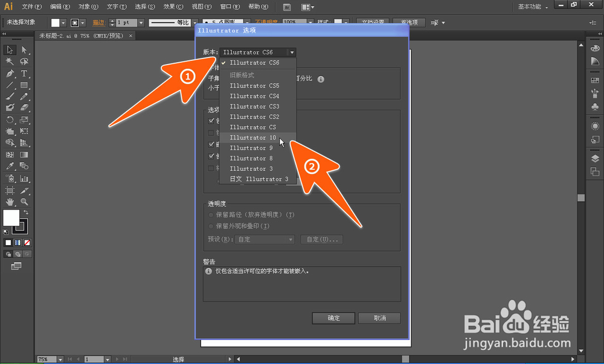Open the Layers panel icon
The image size is (604, 364).
click(x=595, y=159)
